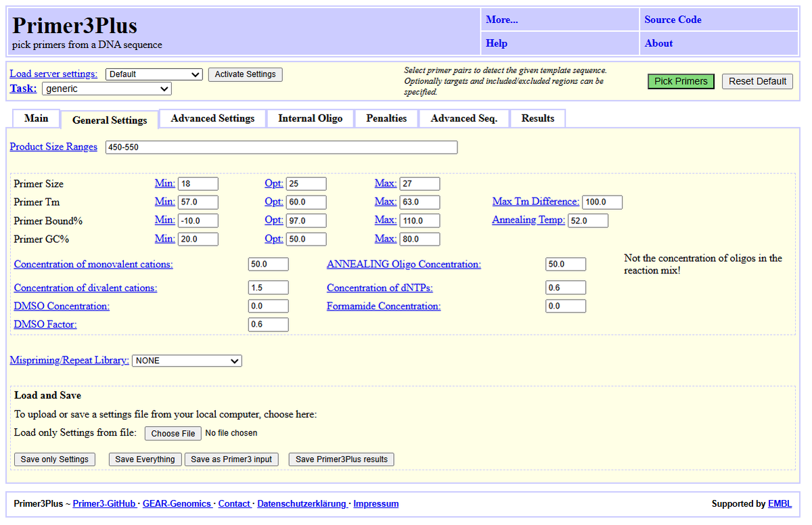Click the Choose File button

click(173, 434)
